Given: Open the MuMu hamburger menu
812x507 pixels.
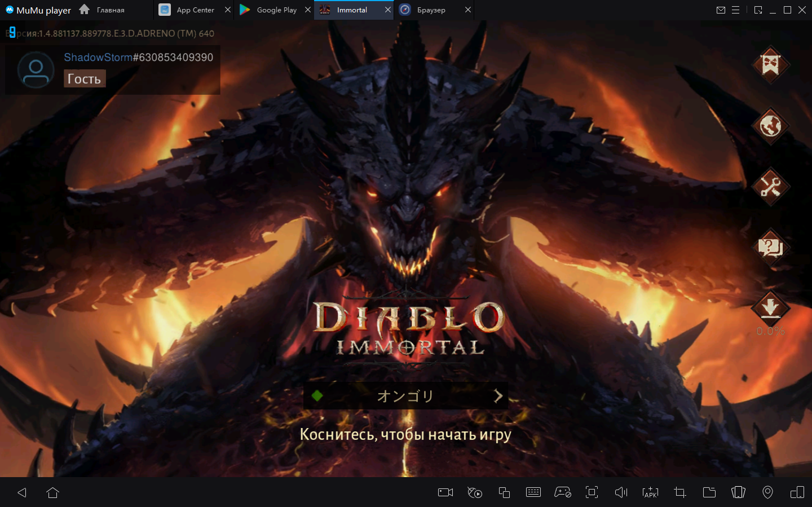Looking at the screenshot, I should tap(735, 10).
